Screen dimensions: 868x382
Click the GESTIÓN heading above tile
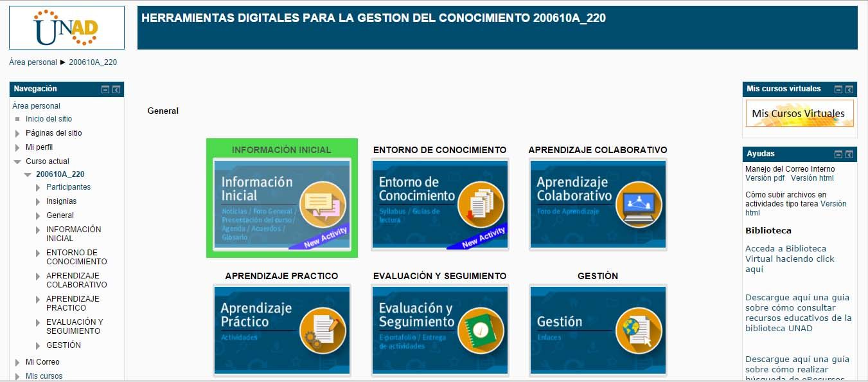[598, 276]
